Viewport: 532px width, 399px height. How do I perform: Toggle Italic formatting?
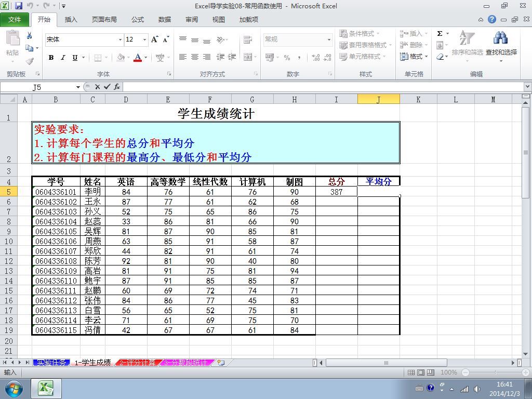63,58
